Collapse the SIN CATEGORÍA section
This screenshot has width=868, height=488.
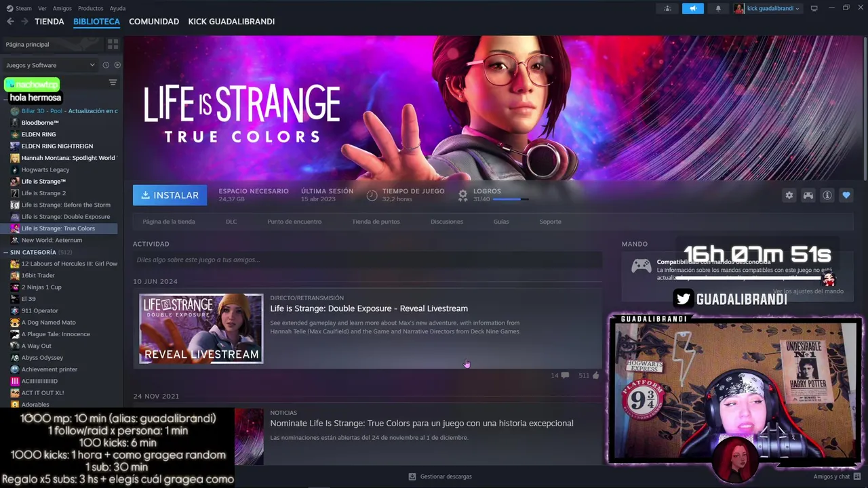(6, 252)
